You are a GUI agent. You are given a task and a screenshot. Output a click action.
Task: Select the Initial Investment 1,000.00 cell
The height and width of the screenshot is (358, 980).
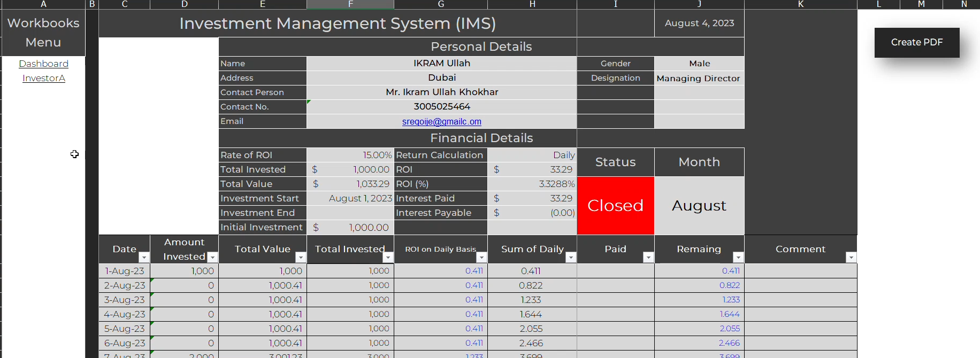[350, 227]
